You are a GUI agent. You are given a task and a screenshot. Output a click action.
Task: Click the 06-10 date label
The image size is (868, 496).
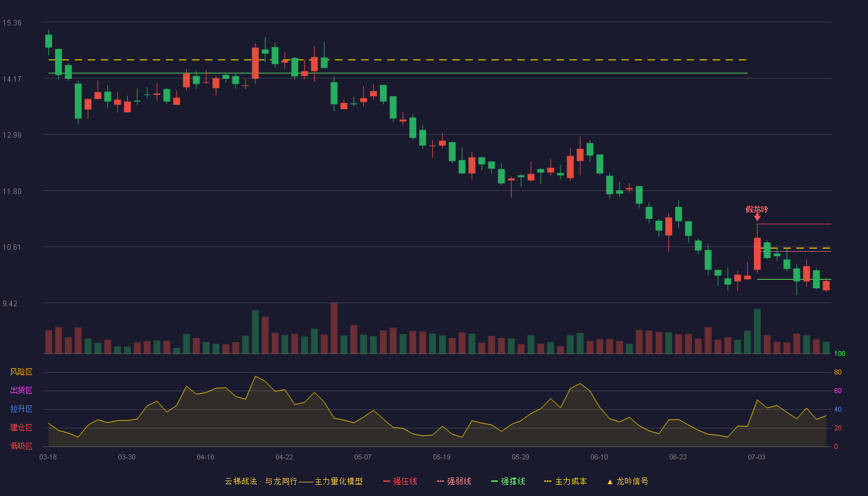pyautogui.click(x=599, y=457)
